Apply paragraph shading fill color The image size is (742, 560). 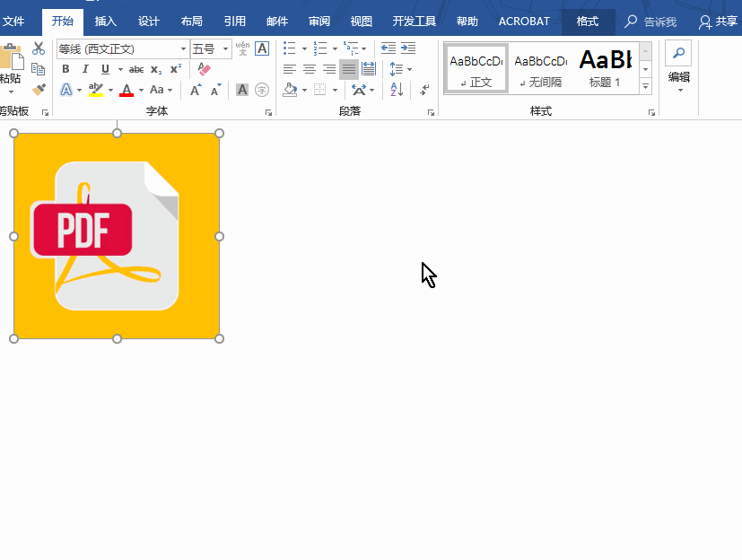pyautogui.click(x=290, y=90)
